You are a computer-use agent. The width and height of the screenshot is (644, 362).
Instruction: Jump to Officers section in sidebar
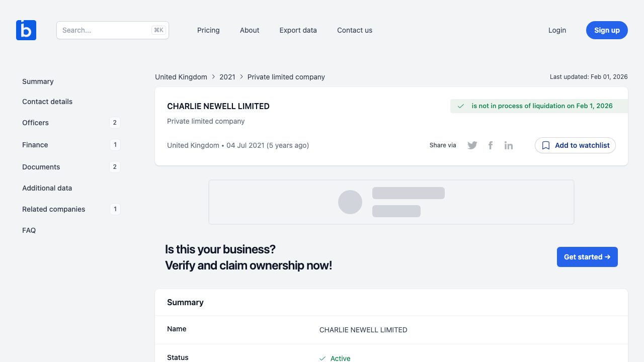tap(36, 123)
